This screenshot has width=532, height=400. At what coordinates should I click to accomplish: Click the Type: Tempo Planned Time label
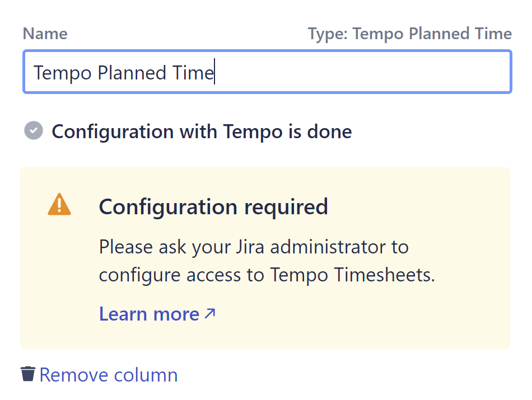[410, 34]
